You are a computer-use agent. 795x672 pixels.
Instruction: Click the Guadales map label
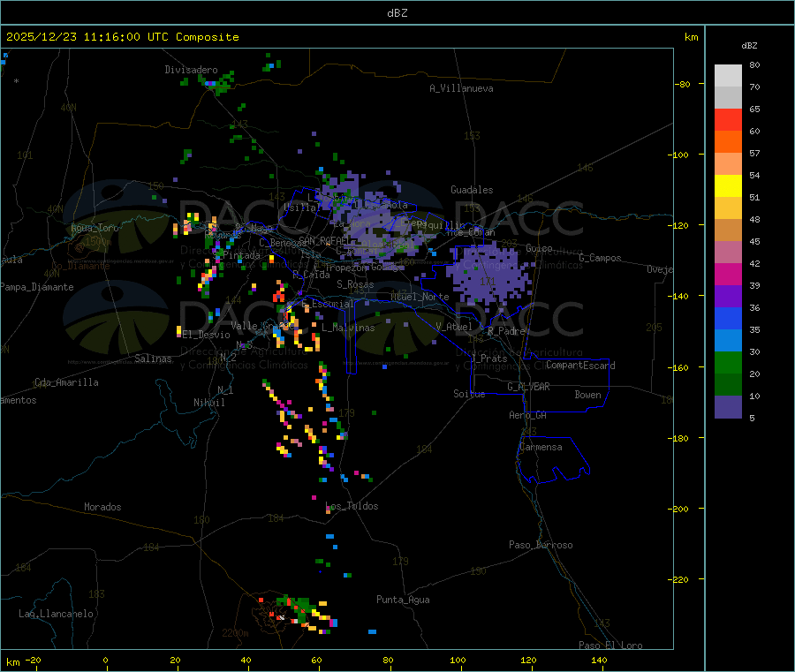tap(472, 190)
